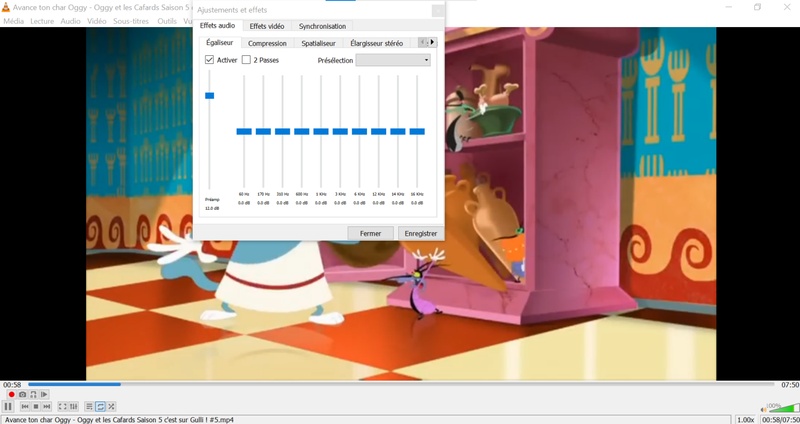
Task: Click the 3 KHz band slider handle
Action: point(340,131)
